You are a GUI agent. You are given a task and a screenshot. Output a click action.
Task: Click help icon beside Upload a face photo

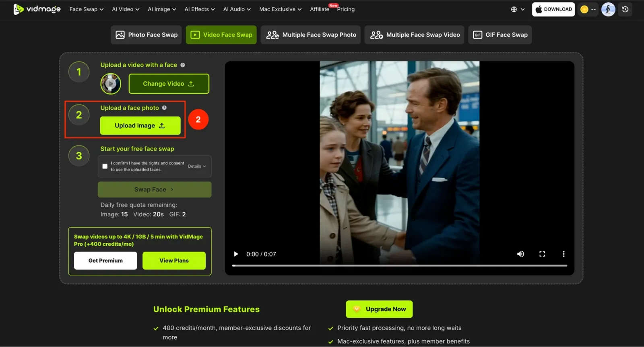click(164, 108)
